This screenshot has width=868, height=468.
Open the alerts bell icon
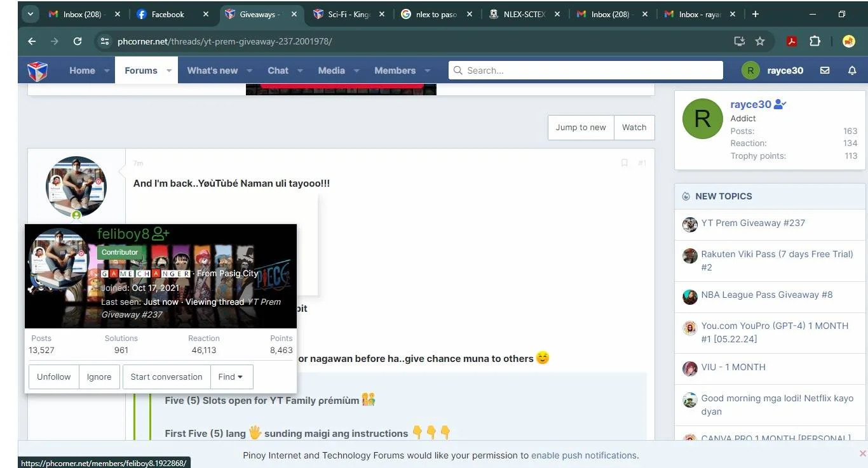(x=852, y=70)
